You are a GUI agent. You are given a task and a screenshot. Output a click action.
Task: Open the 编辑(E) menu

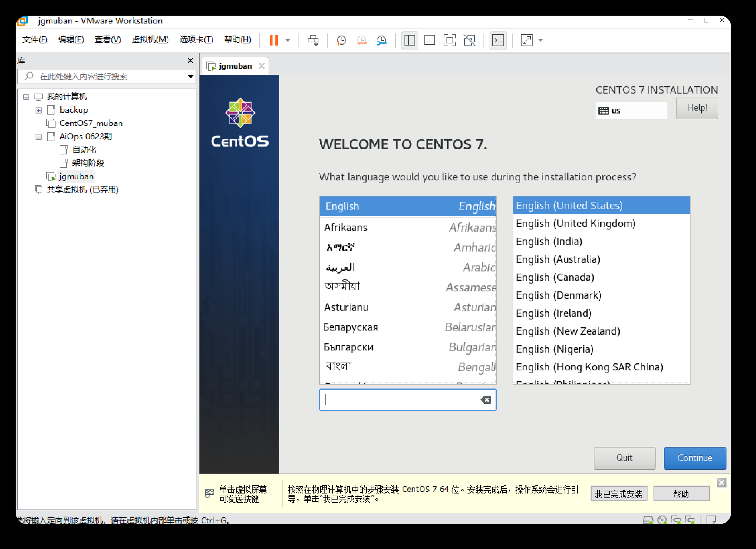[71, 39]
